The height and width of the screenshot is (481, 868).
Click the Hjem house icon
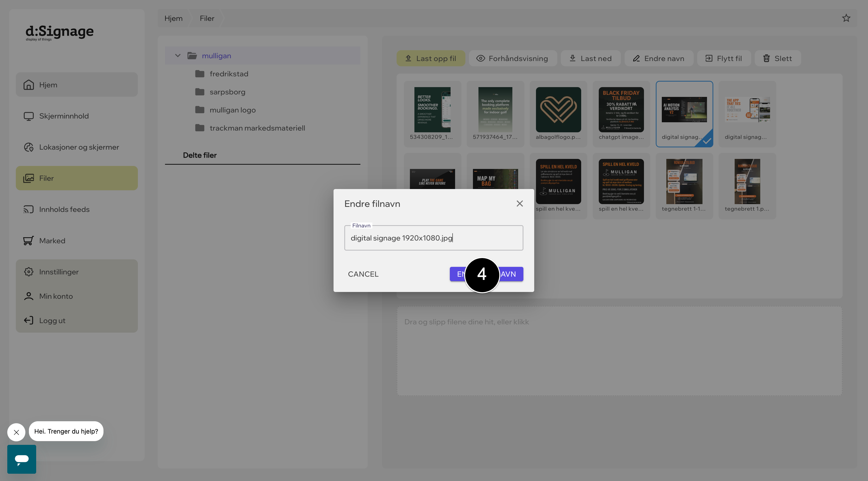[x=29, y=85]
